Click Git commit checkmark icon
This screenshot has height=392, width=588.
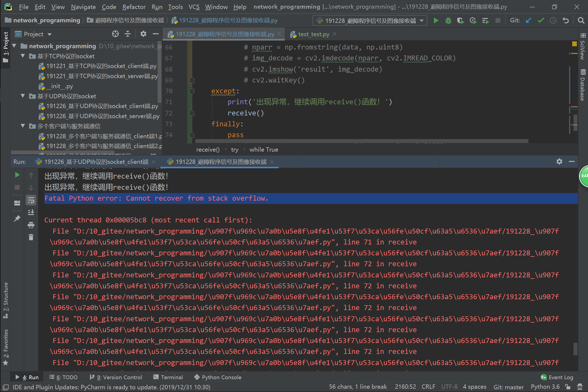pos(541,21)
